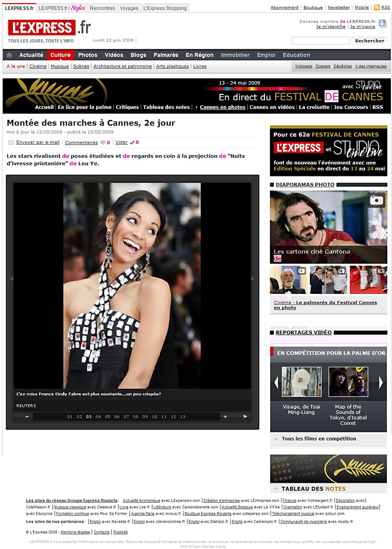Click the orange RSS feed icon
The image size is (392, 549).
(x=377, y=7)
